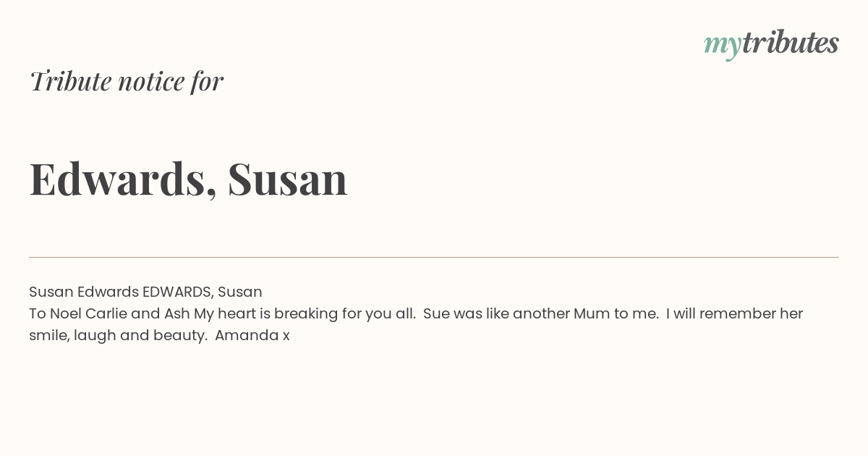Viewport: 868px width, 456px height.
Task: Click "Edwards," in the large bold title
Action: coord(123,179)
